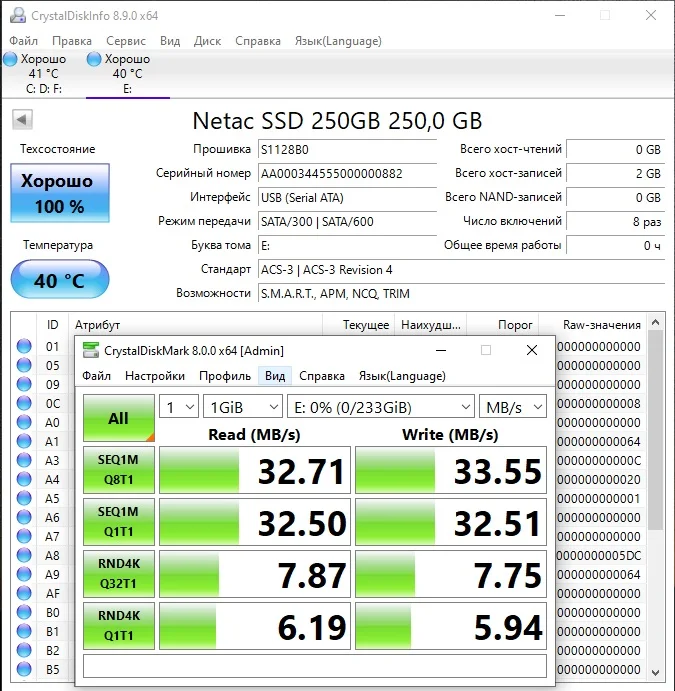
Task: Open Справка menu in CrystalDiskInfo
Action: click(258, 41)
